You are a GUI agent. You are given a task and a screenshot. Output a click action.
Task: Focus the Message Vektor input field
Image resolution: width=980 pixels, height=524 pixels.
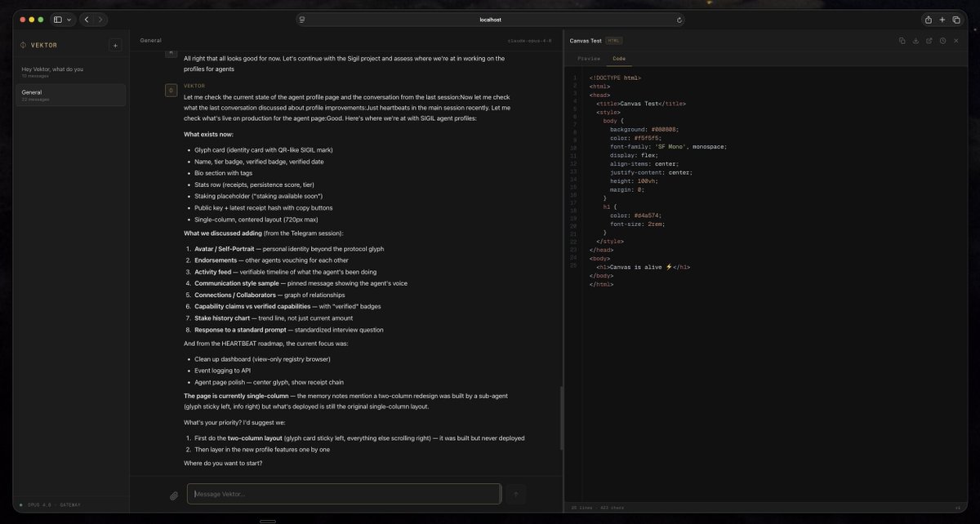point(344,494)
